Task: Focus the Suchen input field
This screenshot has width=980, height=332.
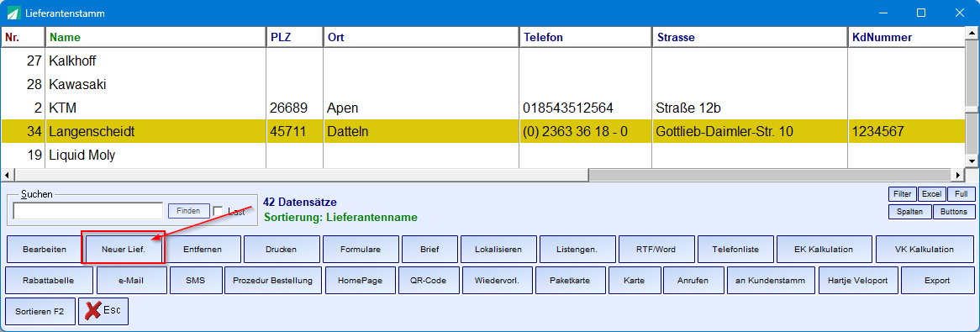Action: pos(88,211)
